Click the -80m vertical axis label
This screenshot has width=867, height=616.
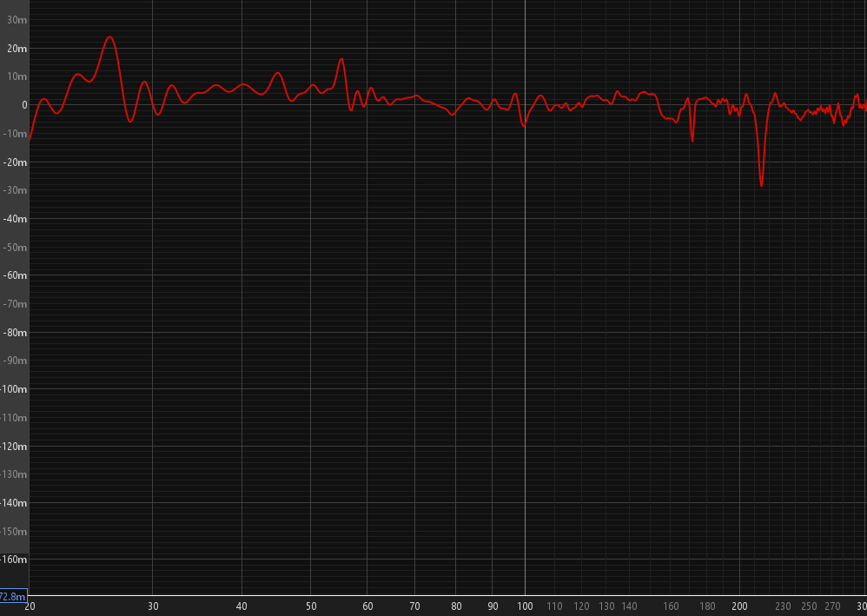coord(15,333)
